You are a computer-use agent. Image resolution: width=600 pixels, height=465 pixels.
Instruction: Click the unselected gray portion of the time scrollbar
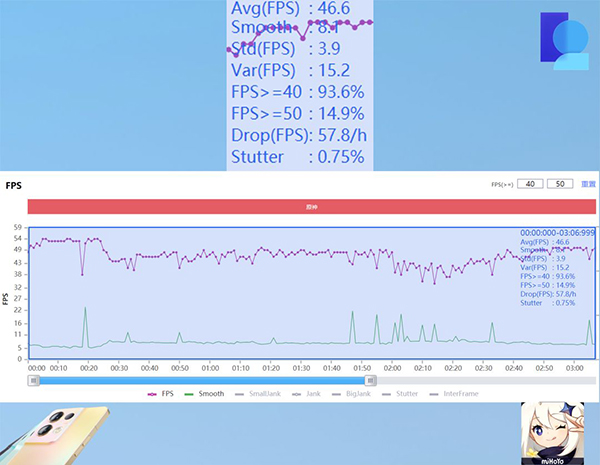point(480,380)
